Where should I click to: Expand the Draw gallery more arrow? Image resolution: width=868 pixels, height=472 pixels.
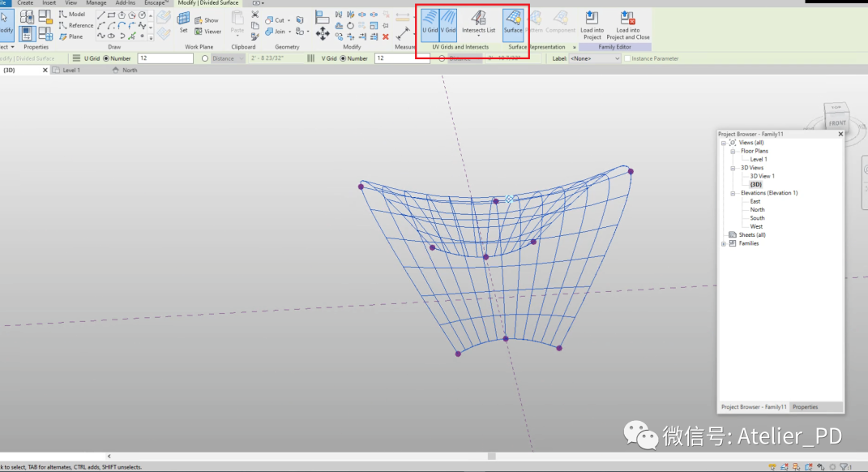coord(151,37)
